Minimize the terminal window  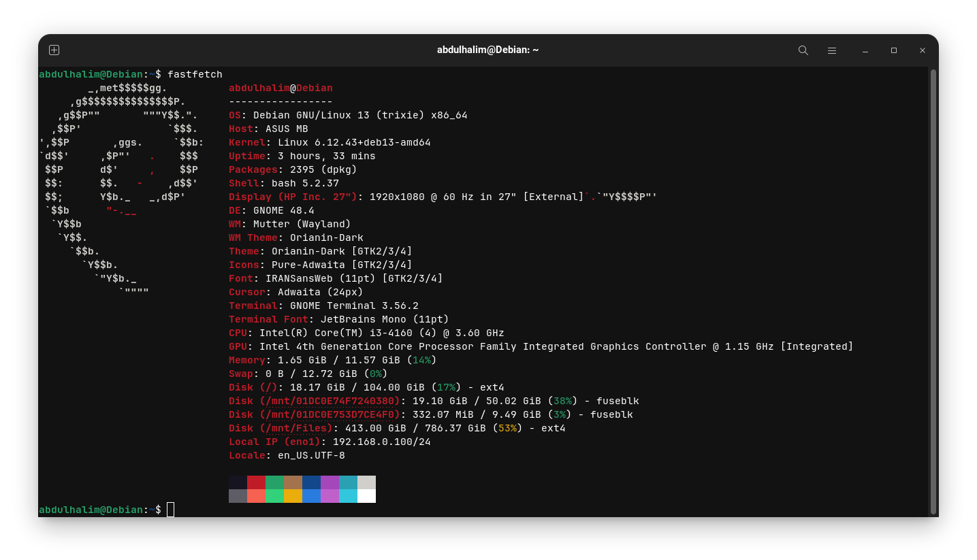click(865, 50)
